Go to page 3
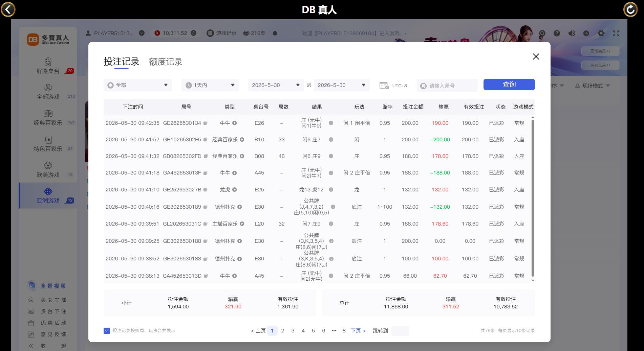This screenshot has height=351, width=644. [x=293, y=331]
